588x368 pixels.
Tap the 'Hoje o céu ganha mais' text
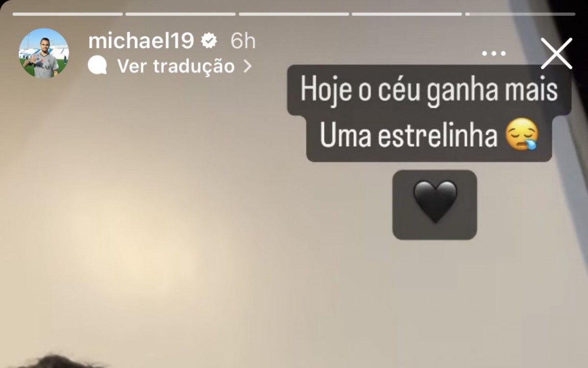coord(429,90)
